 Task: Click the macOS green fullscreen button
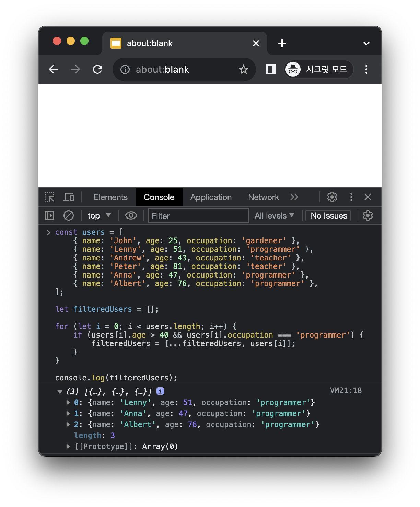click(84, 41)
